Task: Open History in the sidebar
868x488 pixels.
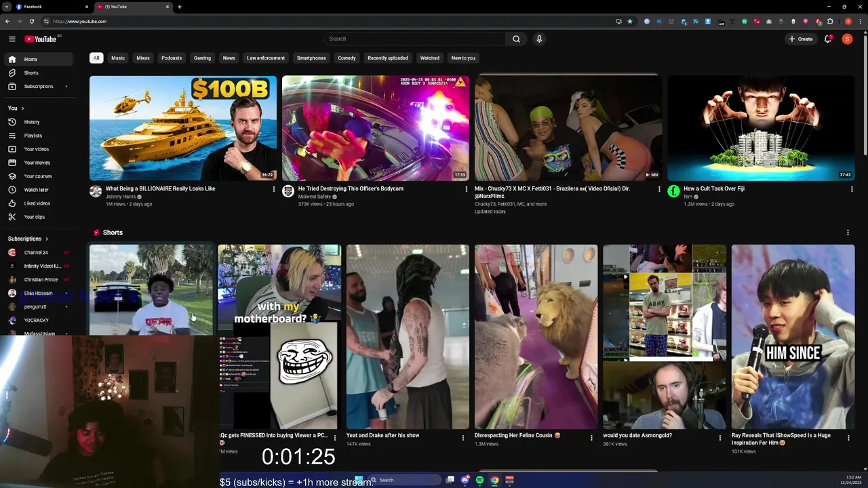Action: pyautogui.click(x=39, y=122)
